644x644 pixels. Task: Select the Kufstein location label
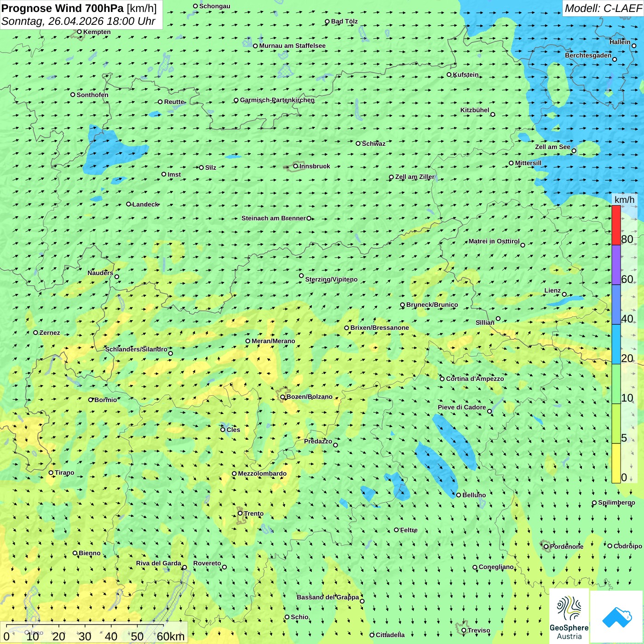(466, 75)
